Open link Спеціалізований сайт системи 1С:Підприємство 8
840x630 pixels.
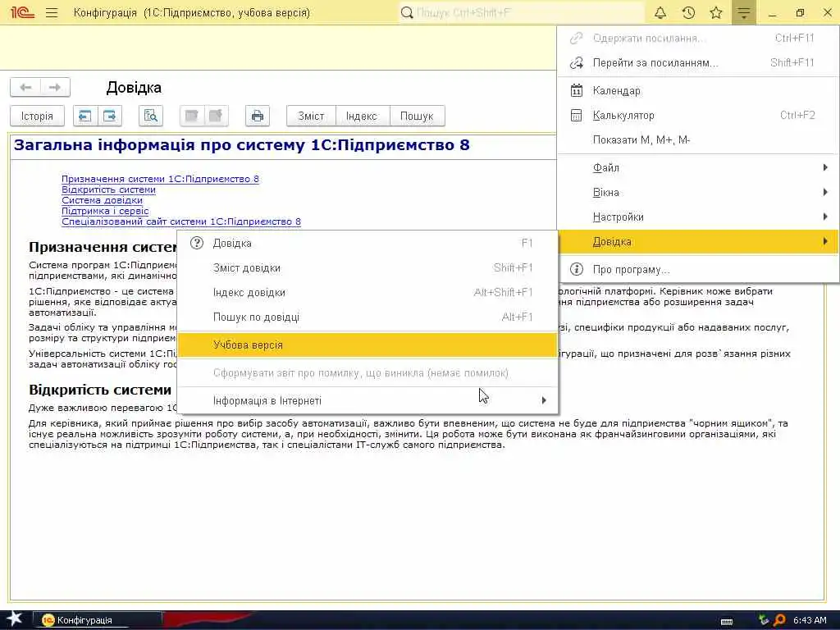pyautogui.click(x=181, y=221)
